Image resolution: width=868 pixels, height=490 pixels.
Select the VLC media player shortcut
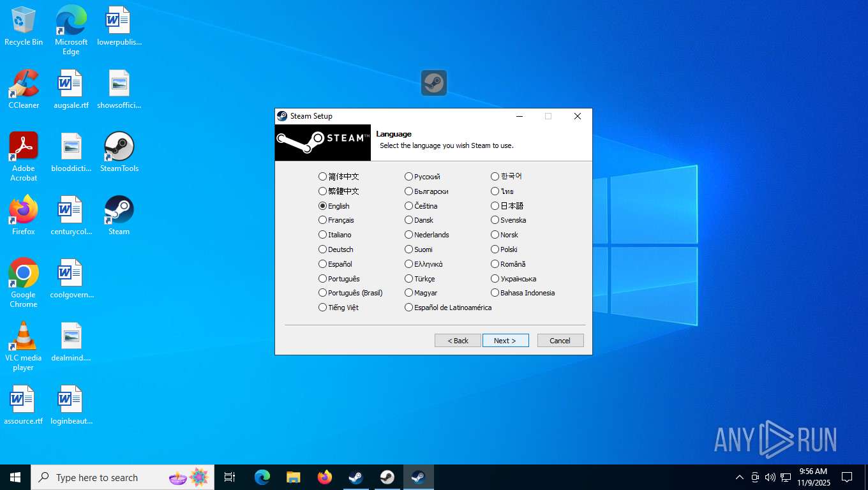click(x=24, y=346)
